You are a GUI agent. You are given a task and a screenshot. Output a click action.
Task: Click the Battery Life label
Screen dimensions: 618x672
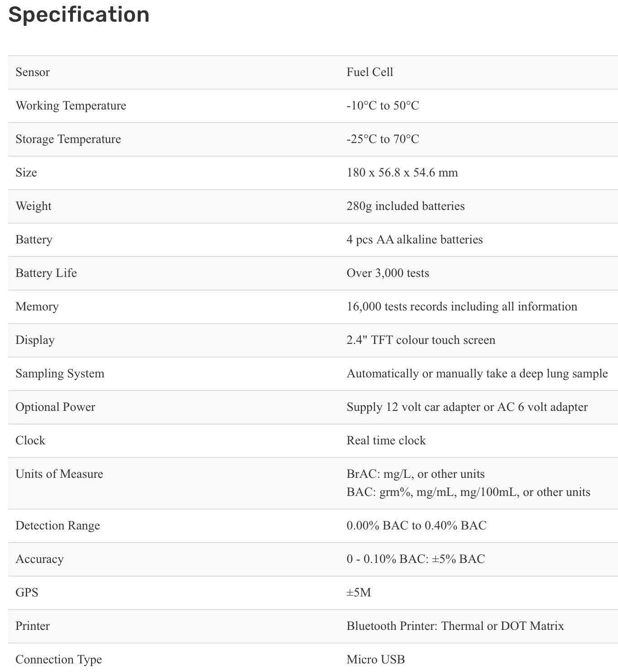pyautogui.click(x=46, y=273)
